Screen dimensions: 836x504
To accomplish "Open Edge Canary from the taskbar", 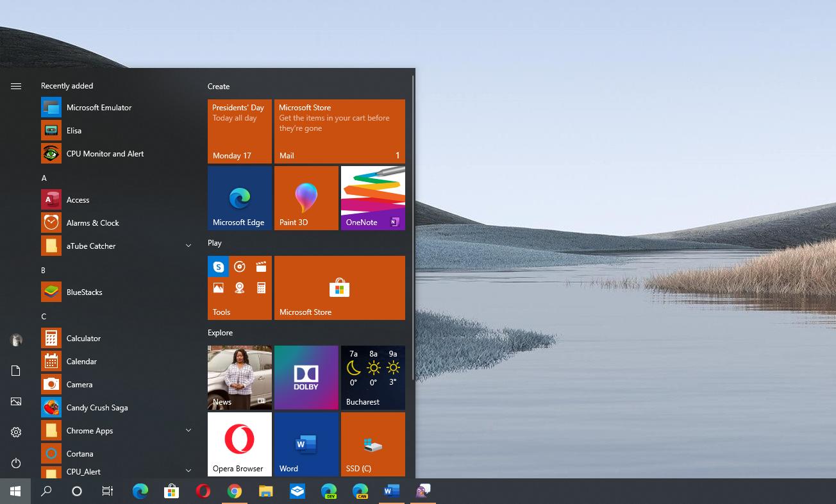I will [360, 491].
